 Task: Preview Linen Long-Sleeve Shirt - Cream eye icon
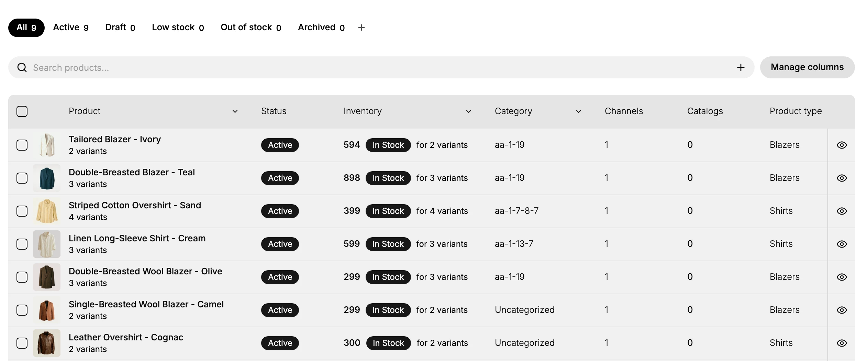pos(842,244)
